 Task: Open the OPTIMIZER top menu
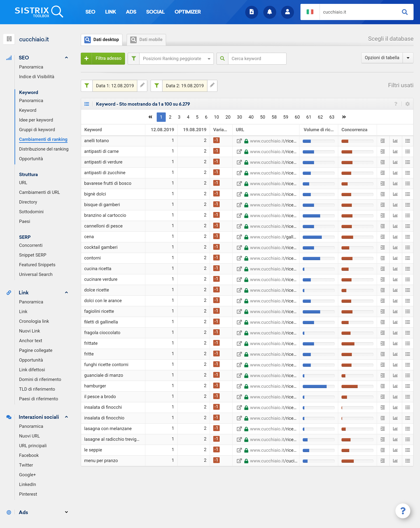pyautogui.click(x=187, y=12)
